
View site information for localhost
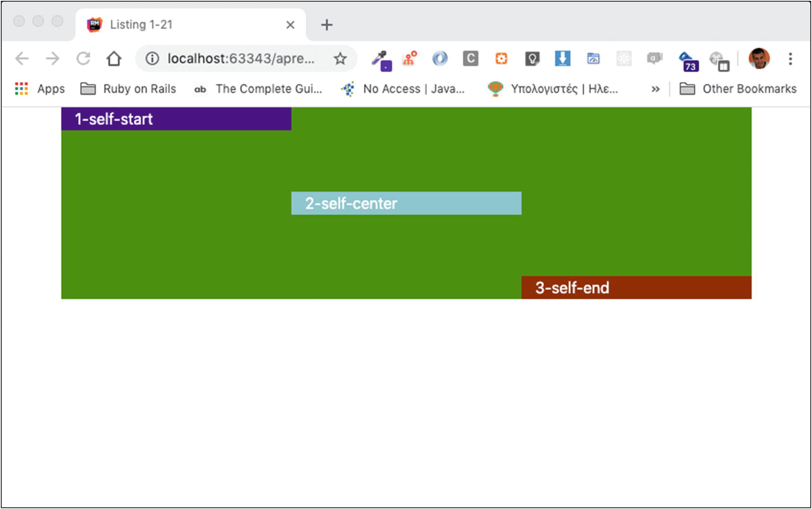[152, 59]
